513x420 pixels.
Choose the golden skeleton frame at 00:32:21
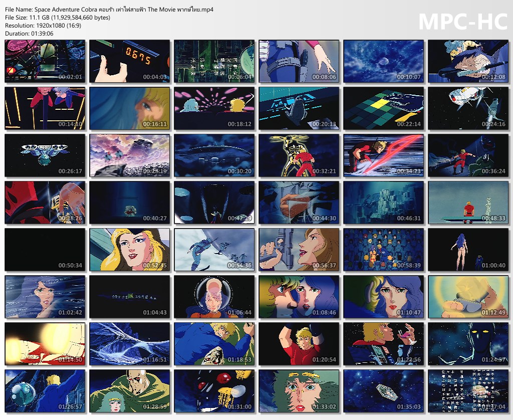[x=299, y=155]
